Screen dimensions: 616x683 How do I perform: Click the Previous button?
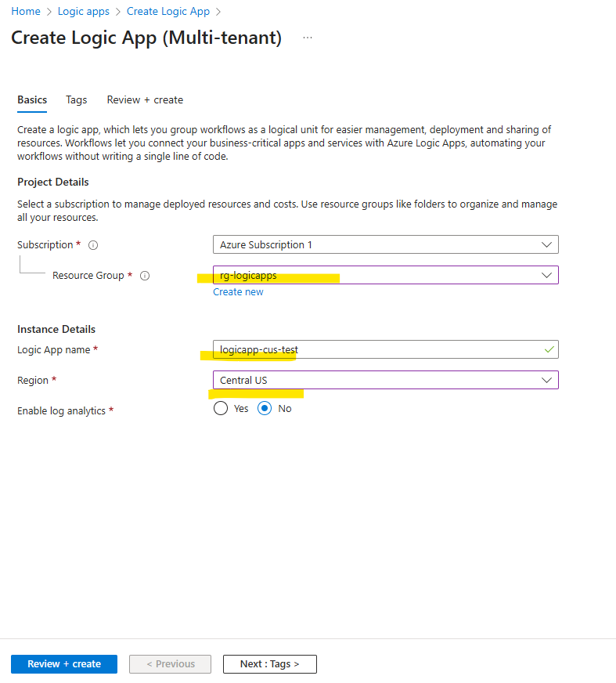coord(170,664)
